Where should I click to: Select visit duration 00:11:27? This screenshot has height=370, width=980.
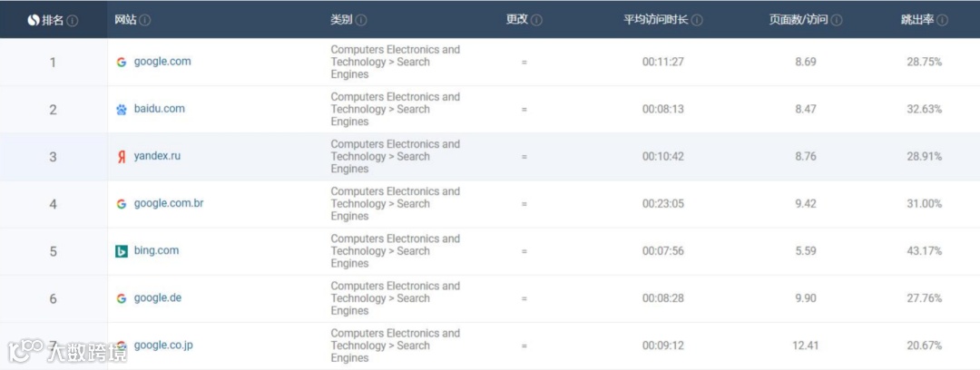[x=662, y=62]
